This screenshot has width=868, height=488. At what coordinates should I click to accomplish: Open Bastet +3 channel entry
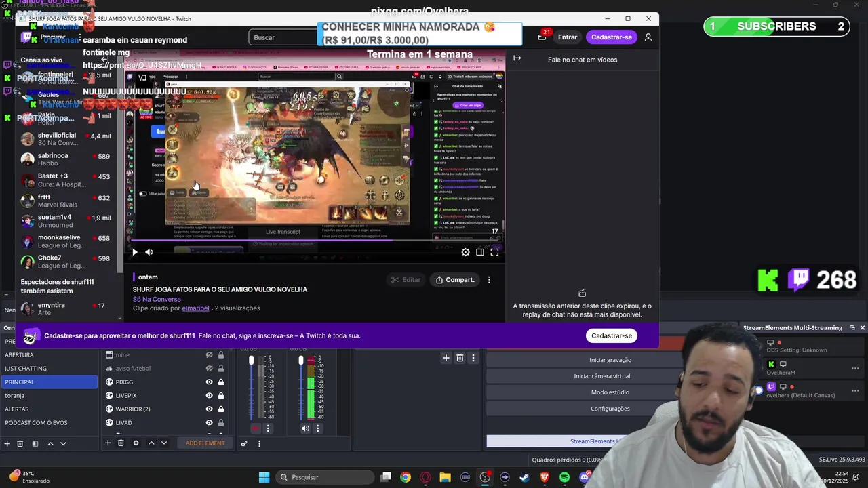point(65,180)
